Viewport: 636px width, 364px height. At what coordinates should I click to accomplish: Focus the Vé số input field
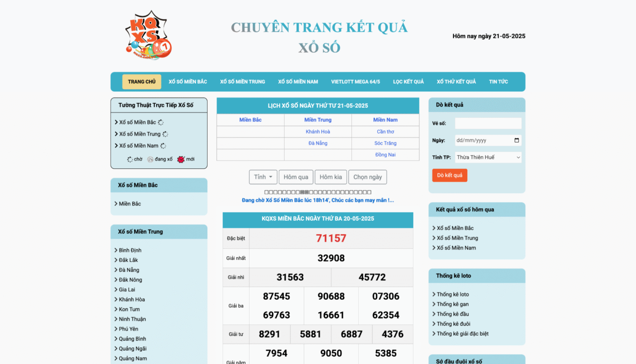pyautogui.click(x=488, y=123)
